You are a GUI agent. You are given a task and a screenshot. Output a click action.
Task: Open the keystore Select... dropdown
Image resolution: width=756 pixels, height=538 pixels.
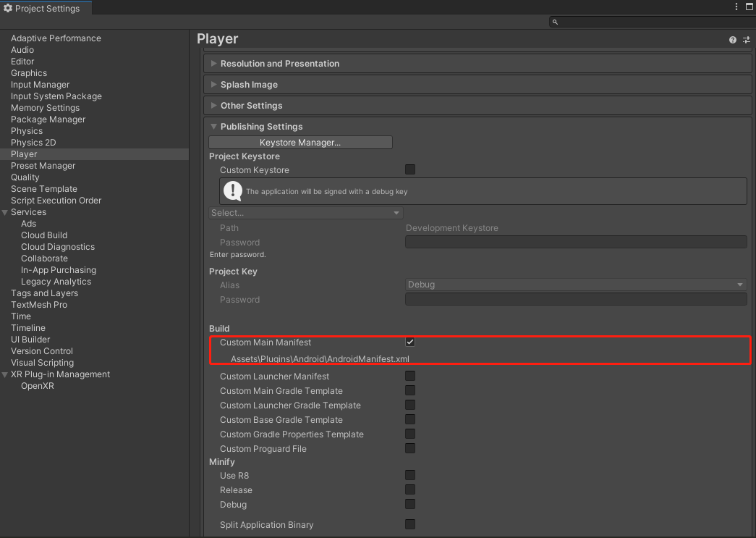click(x=305, y=213)
